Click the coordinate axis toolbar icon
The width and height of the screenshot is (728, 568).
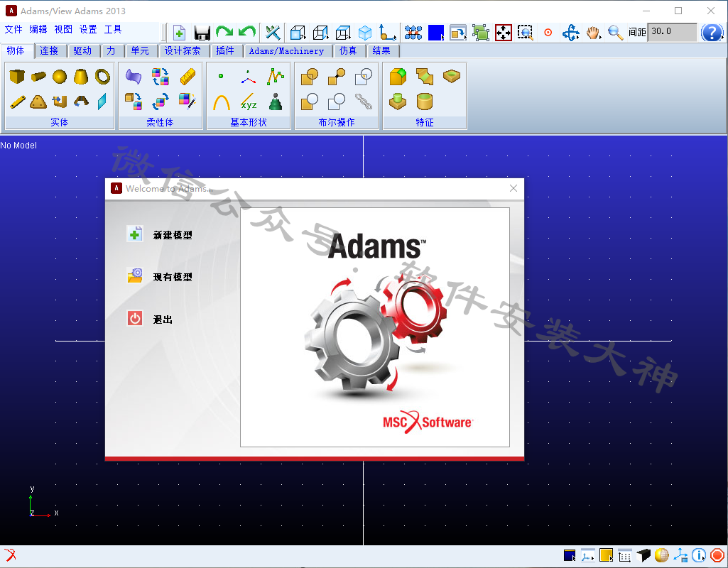click(387, 33)
